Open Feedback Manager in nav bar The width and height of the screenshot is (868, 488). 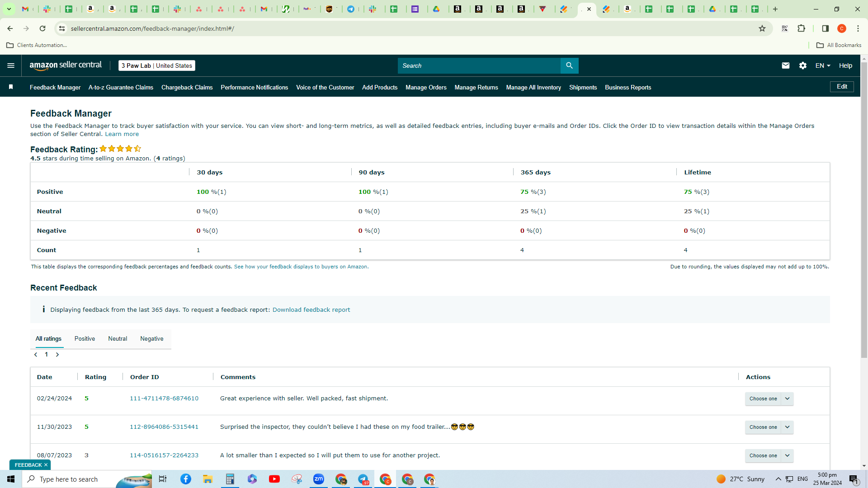55,87
